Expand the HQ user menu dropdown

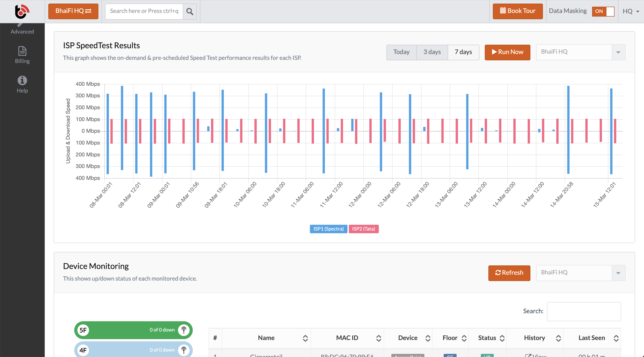[x=631, y=11]
